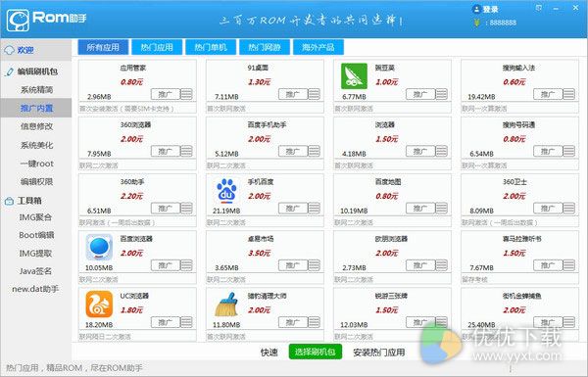The width and height of the screenshot is (588, 377).
Task: Click the 21.19MB size text
Action: (x=226, y=211)
